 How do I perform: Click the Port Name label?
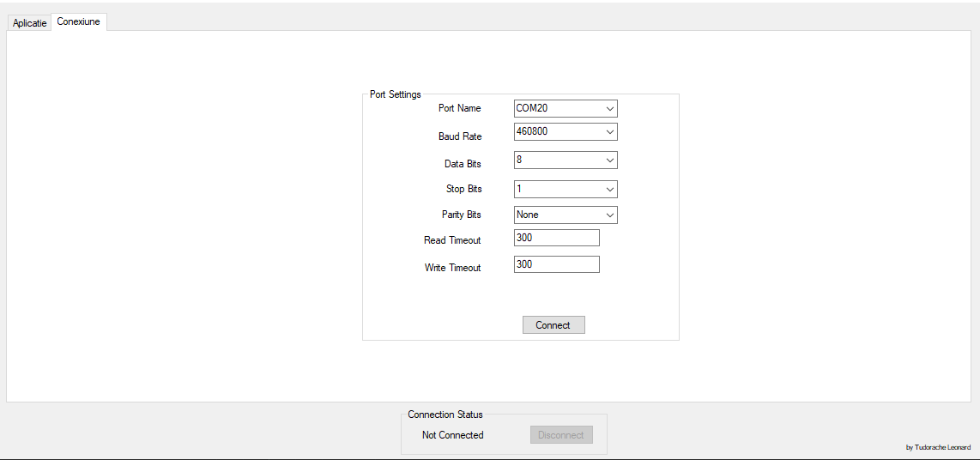point(459,108)
